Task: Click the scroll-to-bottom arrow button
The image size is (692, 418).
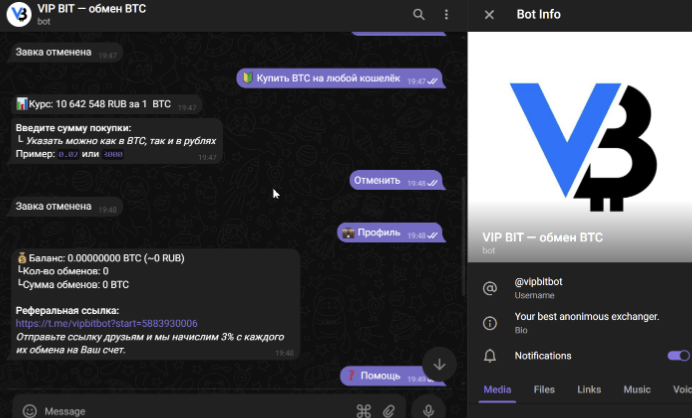Action: pyautogui.click(x=438, y=362)
